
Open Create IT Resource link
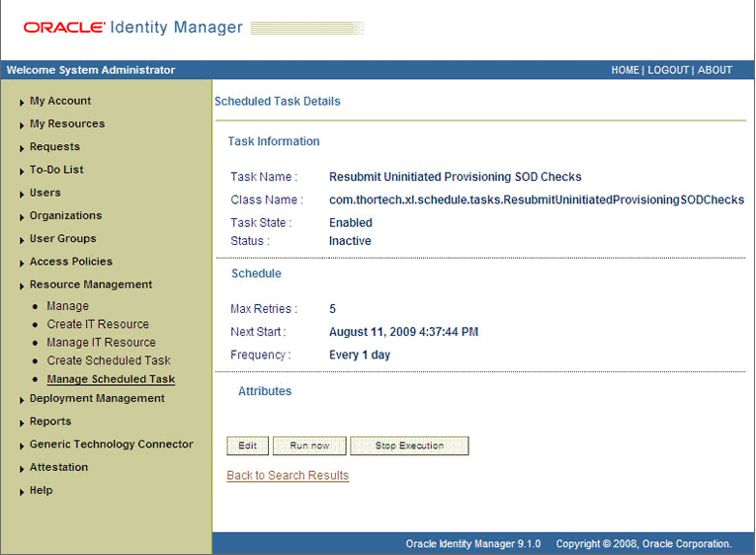point(98,324)
